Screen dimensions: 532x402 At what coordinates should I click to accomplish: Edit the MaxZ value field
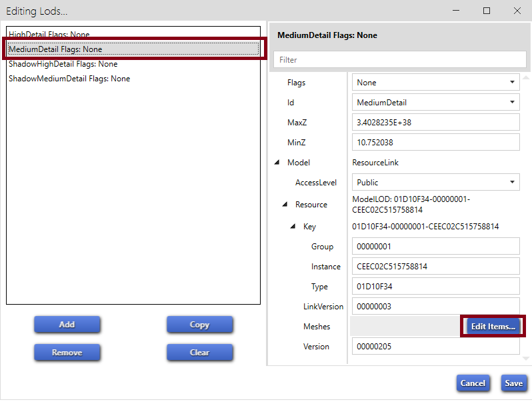[x=435, y=123]
